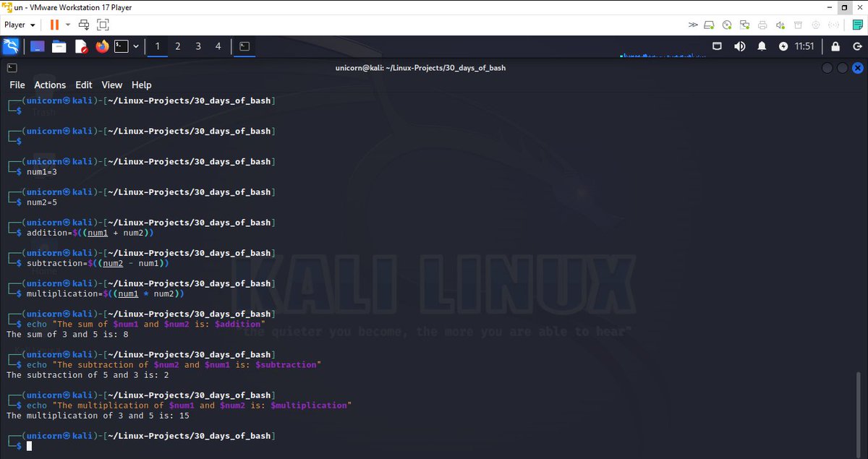Open the terminal Edit menu
The image size is (868, 459).
click(x=84, y=85)
